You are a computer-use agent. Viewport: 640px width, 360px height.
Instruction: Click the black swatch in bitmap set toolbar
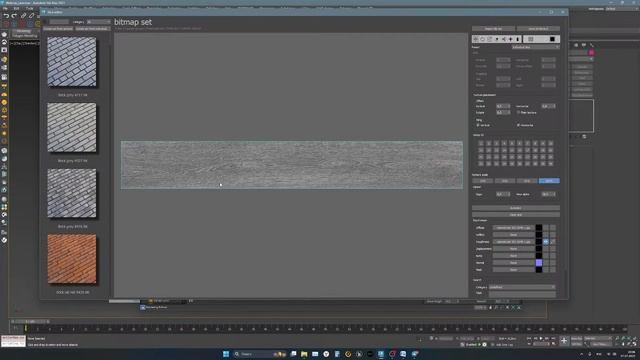[552, 39]
